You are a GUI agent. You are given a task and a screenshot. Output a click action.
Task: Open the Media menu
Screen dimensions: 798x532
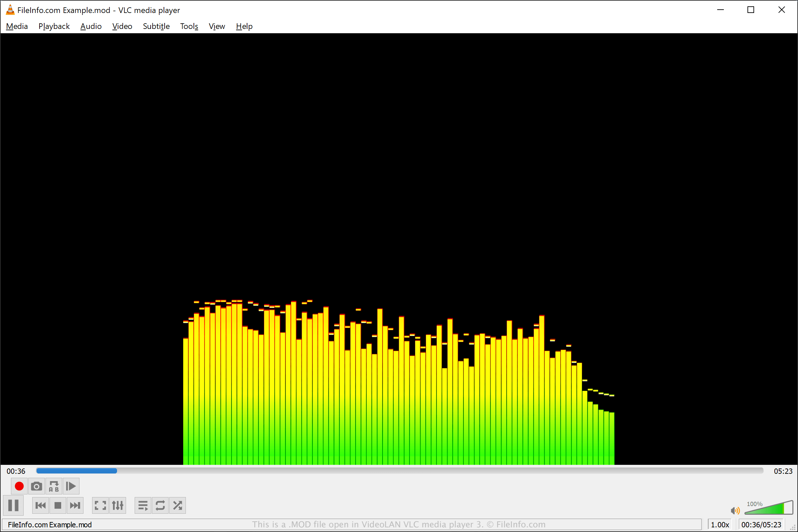click(x=17, y=26)
